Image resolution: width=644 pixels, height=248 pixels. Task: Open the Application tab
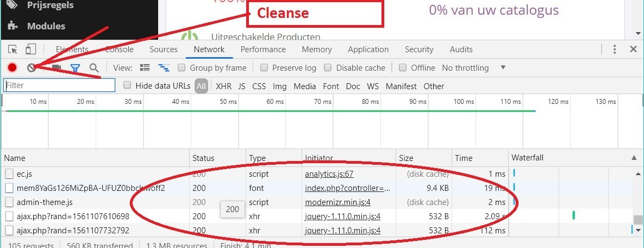pyautogui.click(x=368, y=49)
